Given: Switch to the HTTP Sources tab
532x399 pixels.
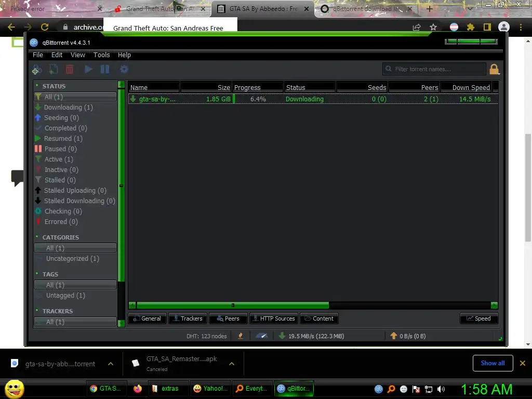Looking at the screenshot, I should tap(274, 318).
